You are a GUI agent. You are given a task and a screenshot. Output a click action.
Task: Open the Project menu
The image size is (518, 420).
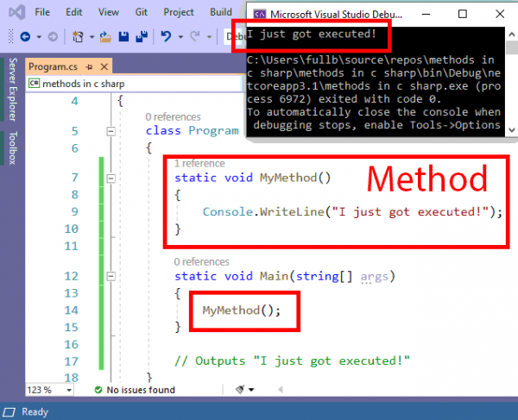tap(179, 13)
